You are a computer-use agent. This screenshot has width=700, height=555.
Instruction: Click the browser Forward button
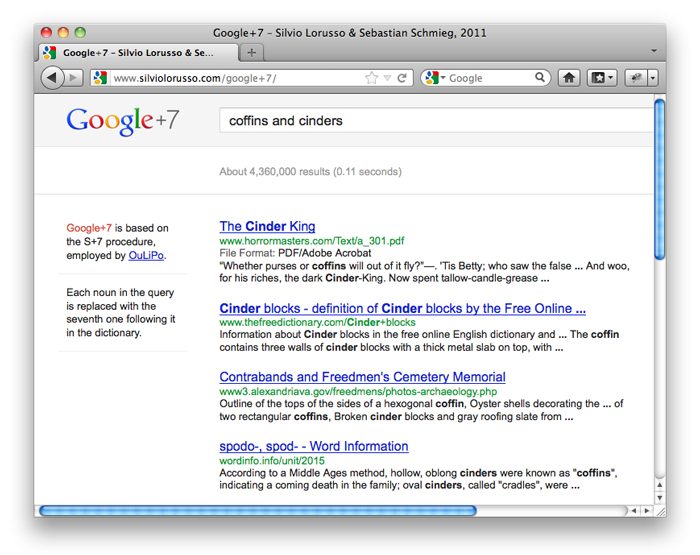(x=74, y=78)
